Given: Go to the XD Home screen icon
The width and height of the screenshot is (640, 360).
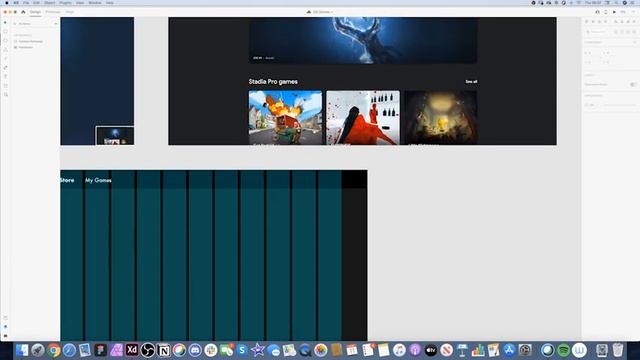Looking at the screenshot, I should (23, 12).
